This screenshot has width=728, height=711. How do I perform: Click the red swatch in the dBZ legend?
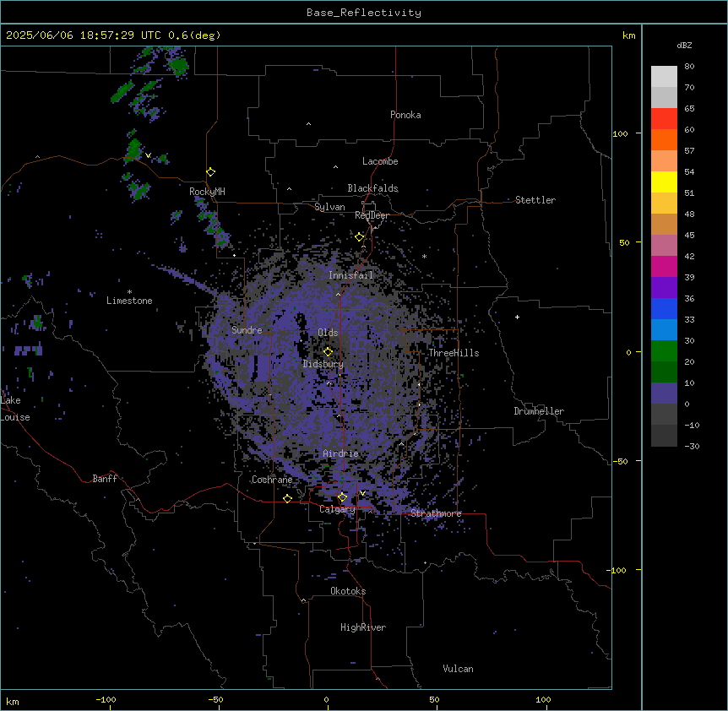click(664, 118)
